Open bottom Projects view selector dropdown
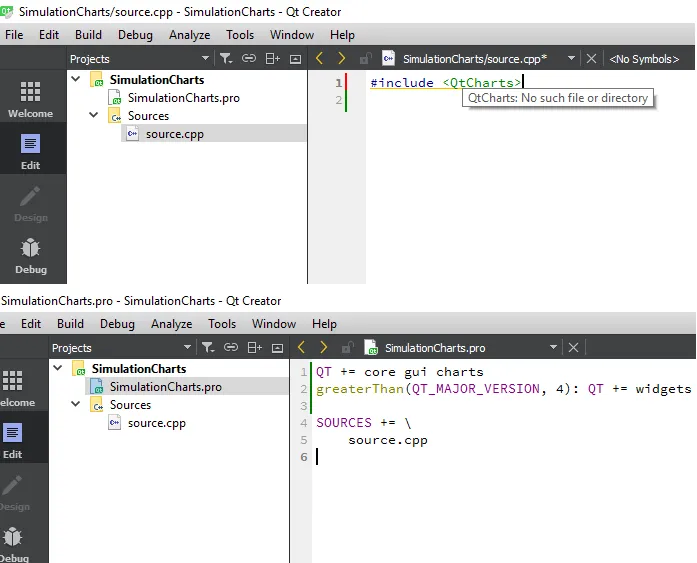Image resolution: width=697 pixels, height=563 pixels. 187,347
